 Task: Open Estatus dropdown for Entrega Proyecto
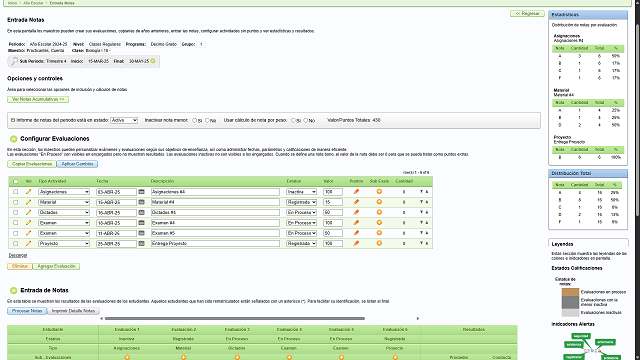pyautogui.click(x=301, y=243)
